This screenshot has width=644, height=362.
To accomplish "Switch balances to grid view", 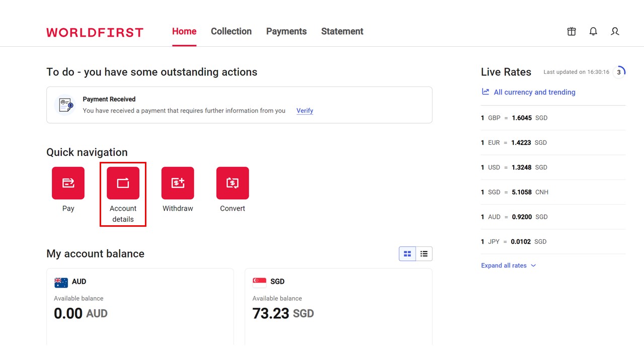I will click(408, 254).
